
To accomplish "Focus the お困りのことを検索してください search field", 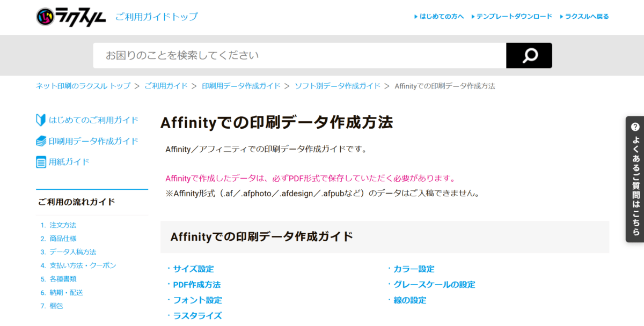I will [299, 55].
